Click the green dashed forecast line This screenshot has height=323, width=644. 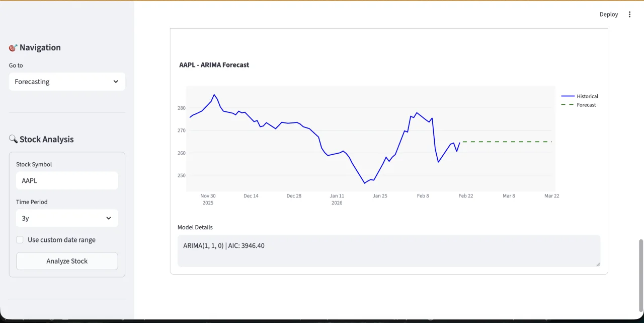(507, 142)
